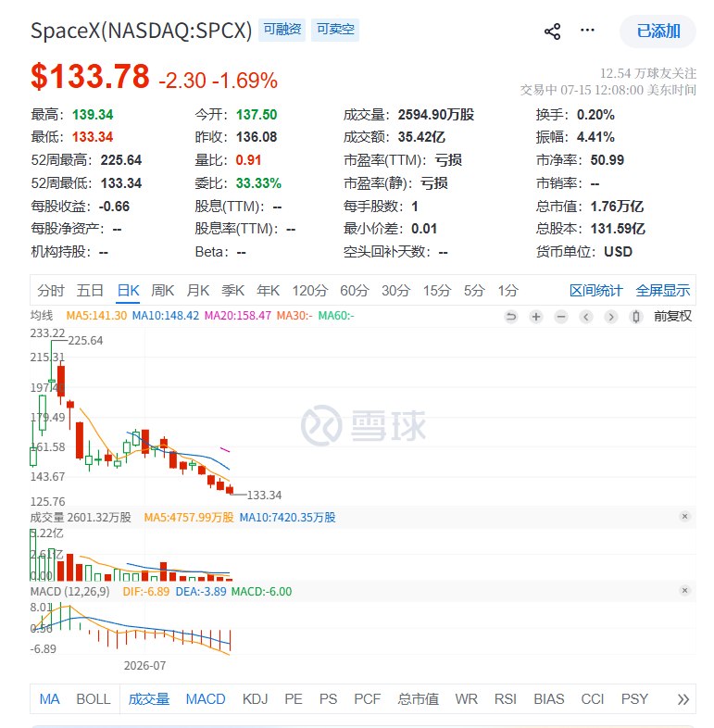Open 区间统计 range statistics
This screenshot has width=714, height=728.
[595, 291]
